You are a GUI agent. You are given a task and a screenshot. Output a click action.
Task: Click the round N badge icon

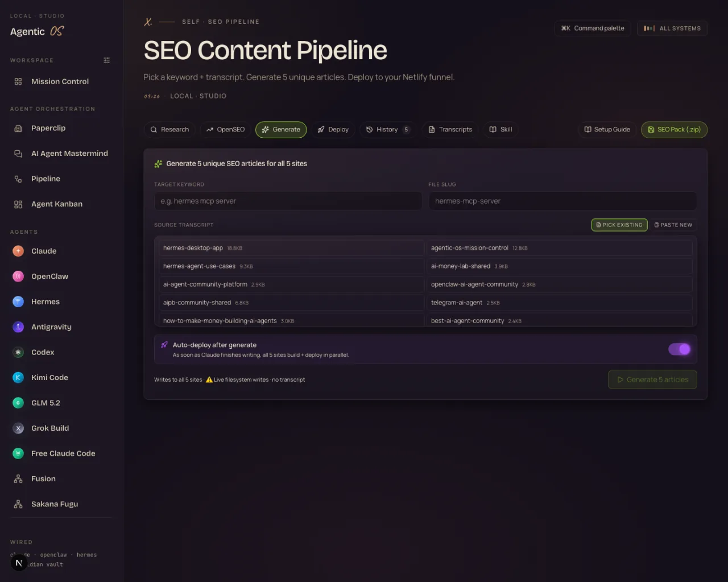coord(19,563)
